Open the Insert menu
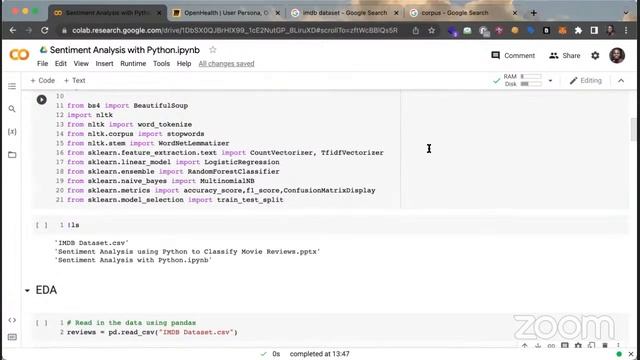This screenshot has width=640, height=360. pyautogui.click(x=104, y=64)
